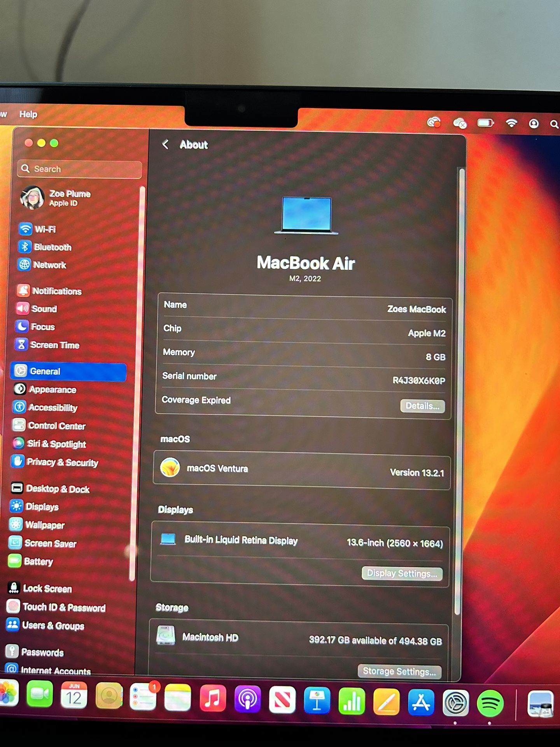Click the Built-in Liquid Retina Display row
Image resolution: width=560 pixels, height=747 pixels.
300,541
